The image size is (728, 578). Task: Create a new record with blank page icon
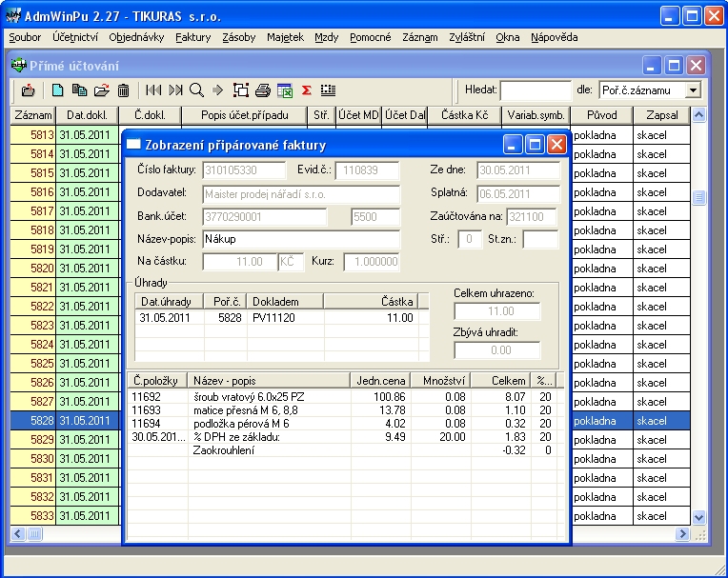(58, 90)
